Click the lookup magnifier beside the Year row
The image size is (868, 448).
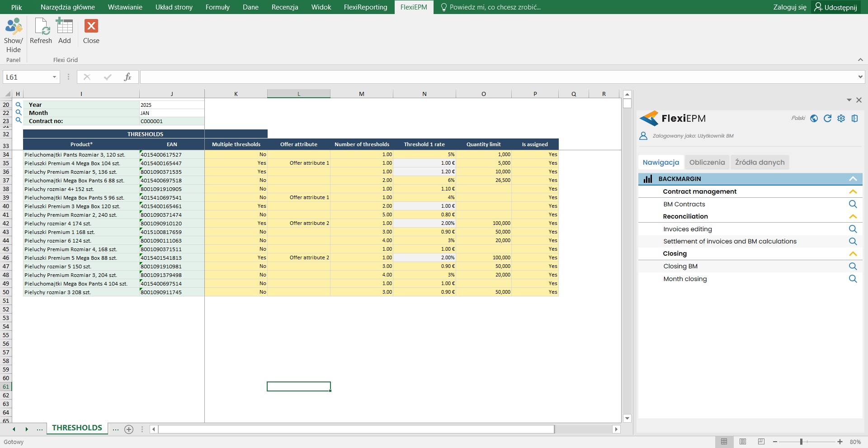(x=19, y=105)
